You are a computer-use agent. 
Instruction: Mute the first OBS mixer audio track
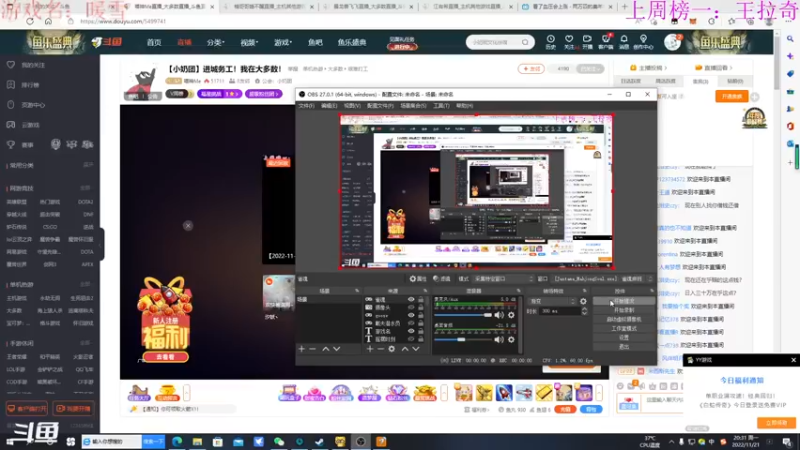(498, 315)
